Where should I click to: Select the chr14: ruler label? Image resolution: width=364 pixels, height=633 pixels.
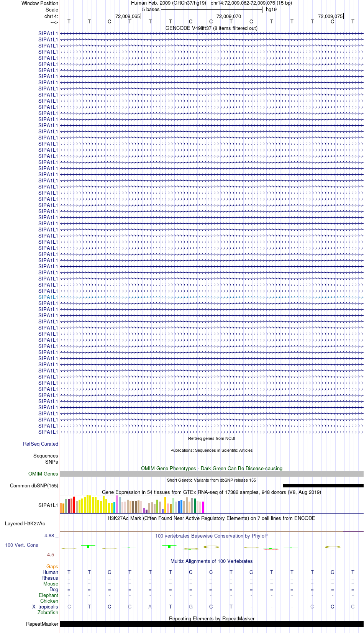point(51,16)
